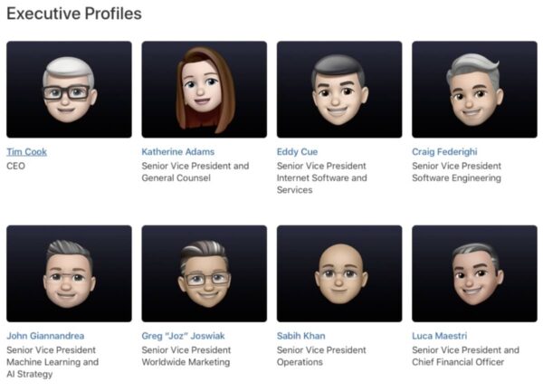Follow the Katherine Adams name link
Image resolution: width=543 pixels, height=392 pixels.
(x=178, y=152)
